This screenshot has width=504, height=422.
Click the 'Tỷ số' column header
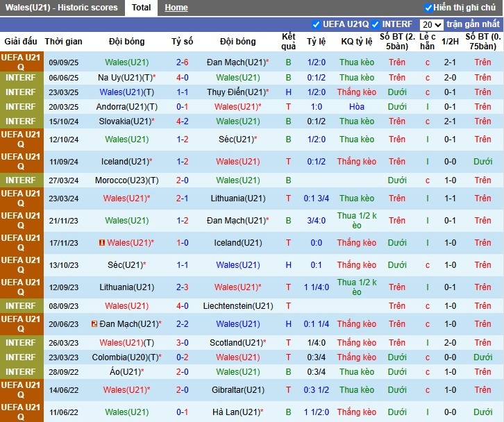point(183,42)
